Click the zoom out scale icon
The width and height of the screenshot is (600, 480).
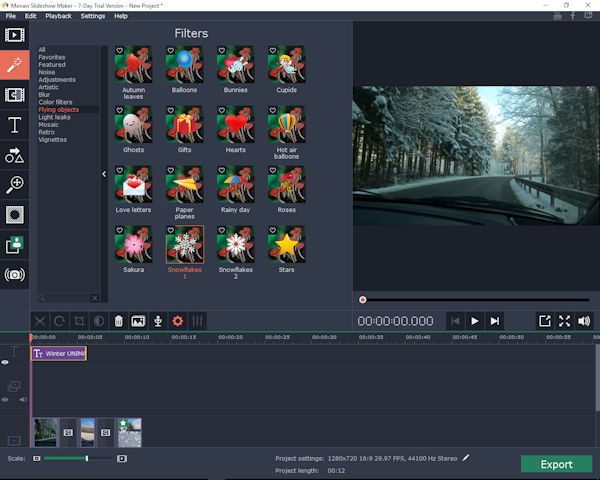tap(37, 458)
